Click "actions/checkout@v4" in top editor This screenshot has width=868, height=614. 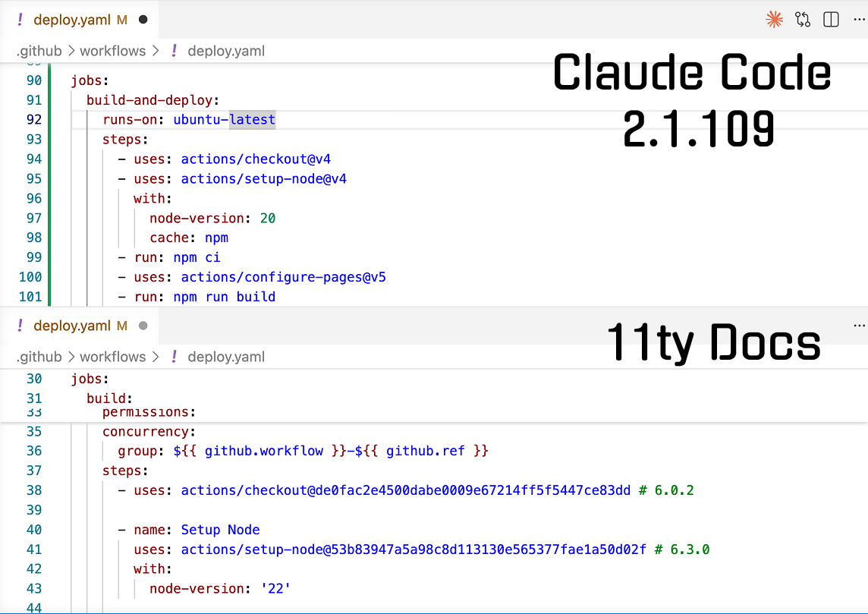[256, 159]
